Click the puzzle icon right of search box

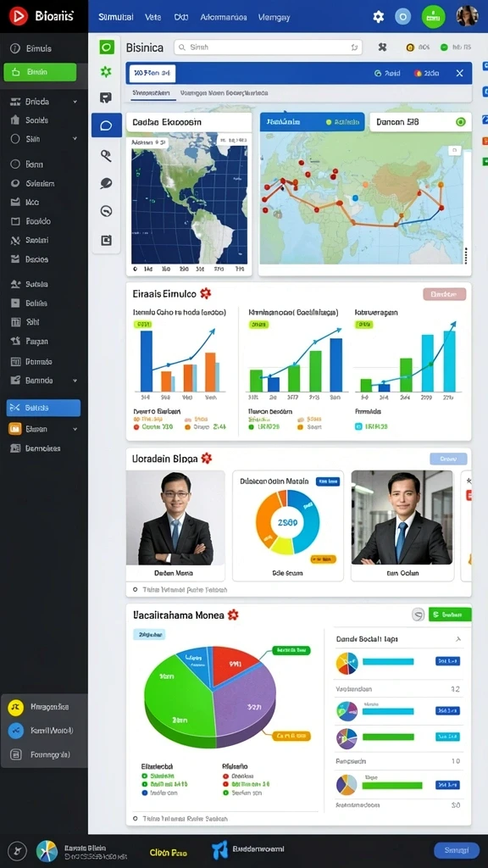(382, 47)
